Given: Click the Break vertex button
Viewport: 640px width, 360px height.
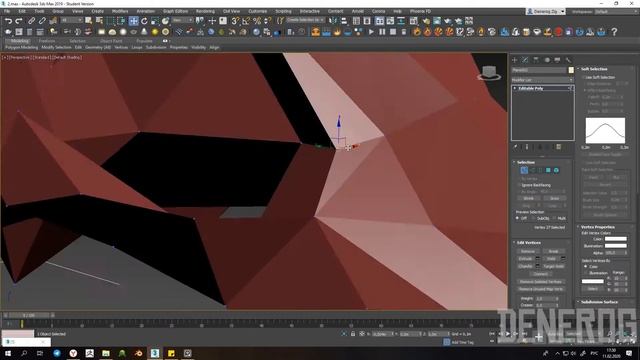Looking at the screenshot, I should coord(553,251).
